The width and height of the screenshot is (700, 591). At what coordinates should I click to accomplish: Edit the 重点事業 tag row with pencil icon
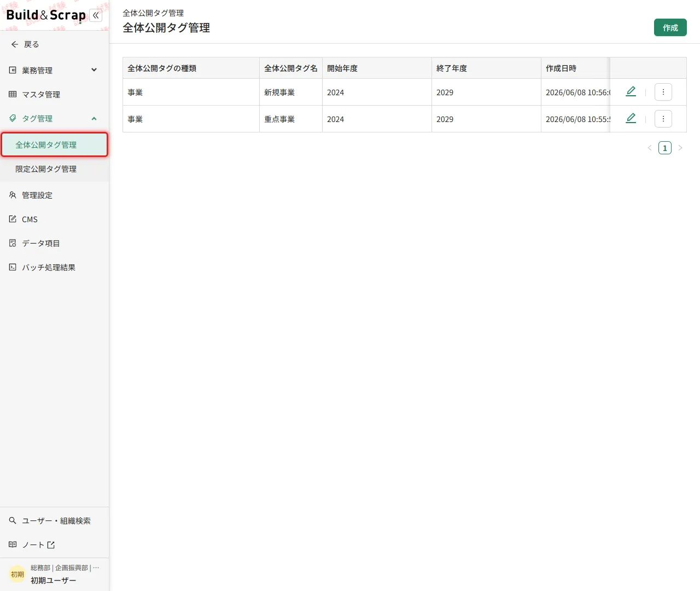pyautogui.click(x=631, y=118)
